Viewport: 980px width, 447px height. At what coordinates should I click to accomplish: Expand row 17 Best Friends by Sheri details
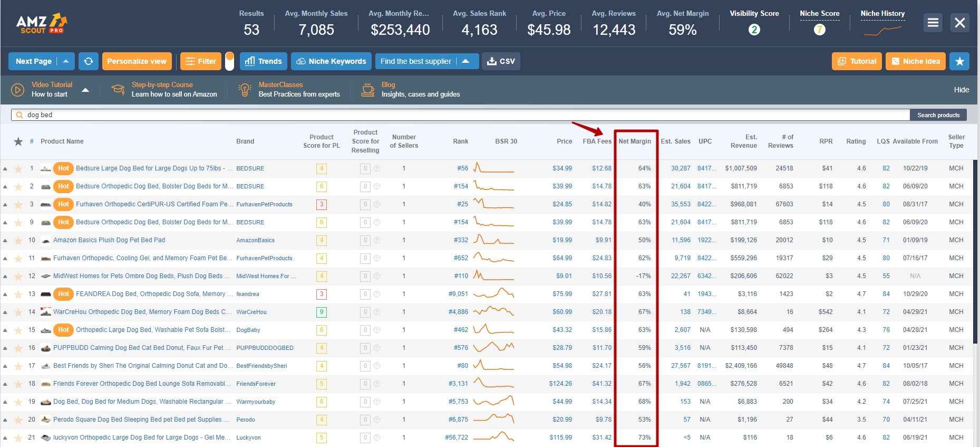click(5, 366)
